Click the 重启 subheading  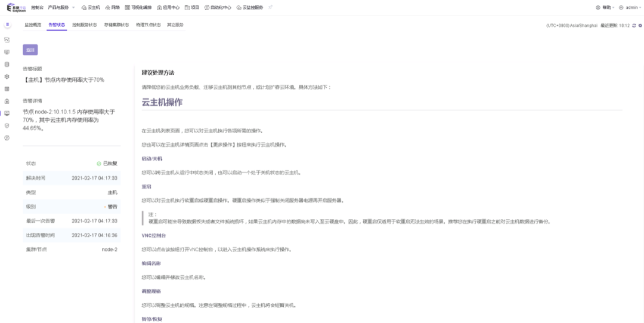coord(146,186)
